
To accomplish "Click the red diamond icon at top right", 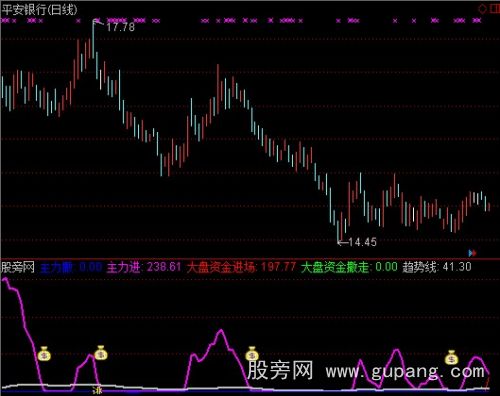I will coord(482,9).
